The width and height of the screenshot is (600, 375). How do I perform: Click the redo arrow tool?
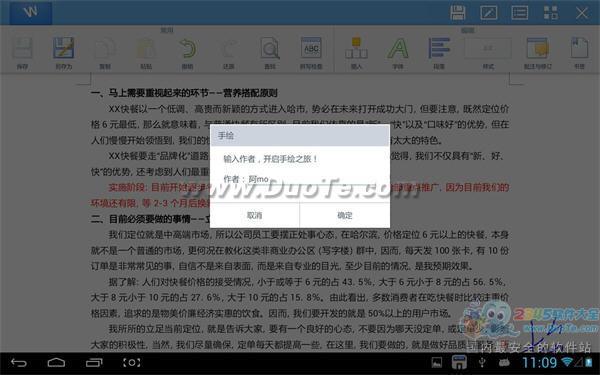click(x=228, y=53)
